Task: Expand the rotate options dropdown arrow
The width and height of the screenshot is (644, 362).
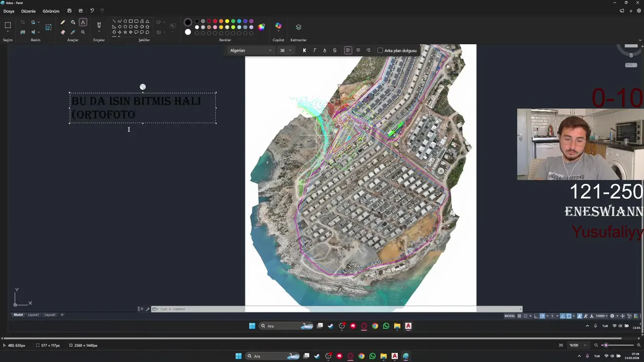Action: (39, 22)
